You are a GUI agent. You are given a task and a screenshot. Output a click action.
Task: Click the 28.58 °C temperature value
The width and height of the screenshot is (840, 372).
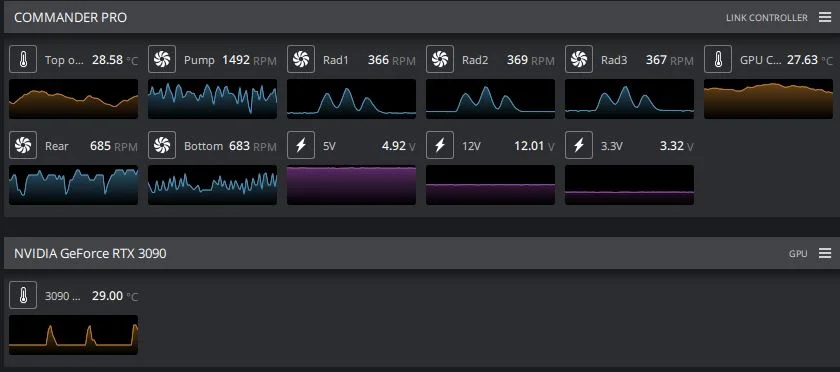(x=115, y=60)
